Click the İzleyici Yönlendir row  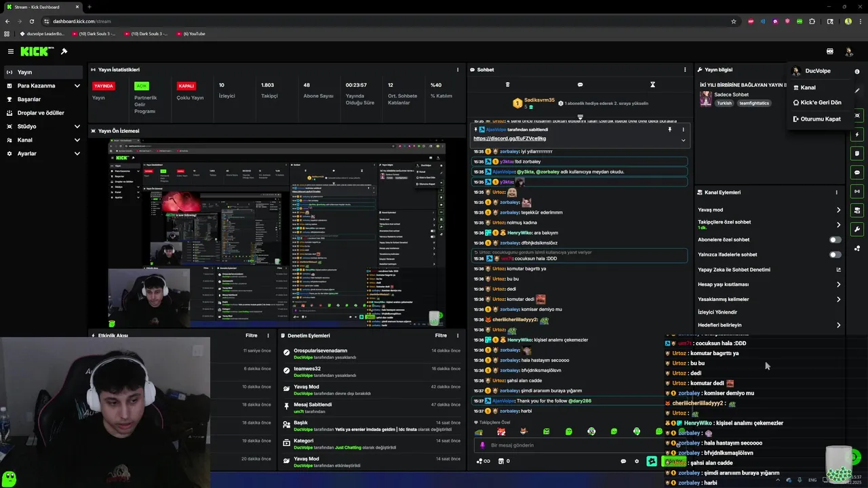pyautogui.click(x=769, y=312)
